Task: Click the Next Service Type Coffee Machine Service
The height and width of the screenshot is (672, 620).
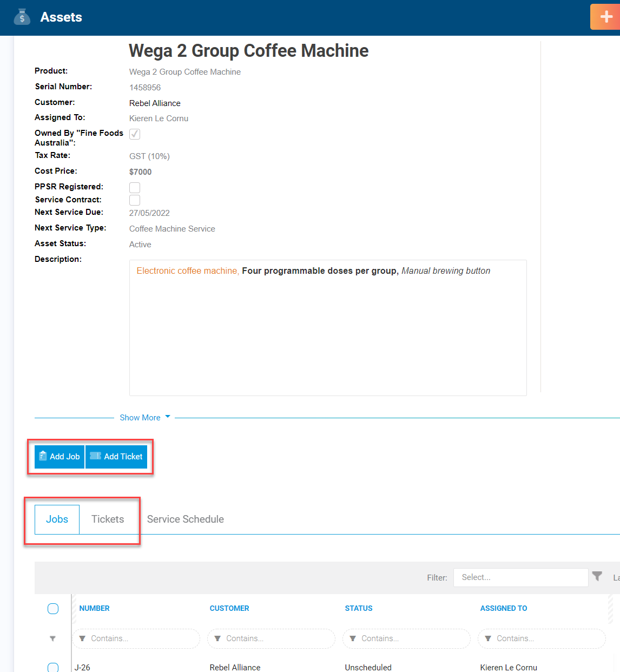Action: click(x=172, y=229)
